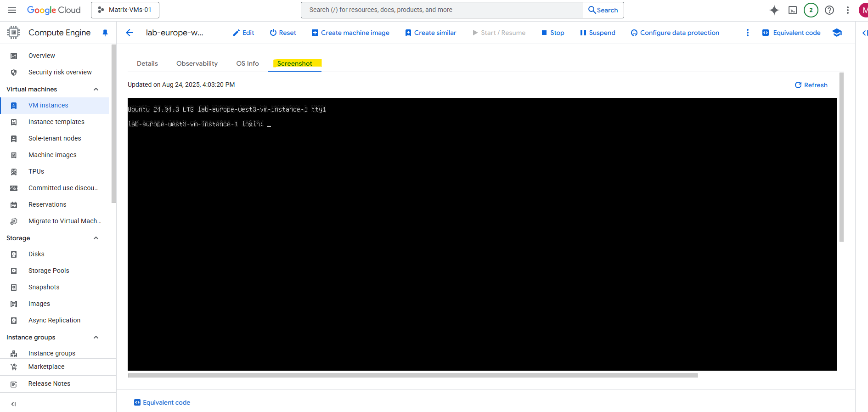Select VM instances in sidebar
This screenshot has width=868, height=412.
point(55,105)
